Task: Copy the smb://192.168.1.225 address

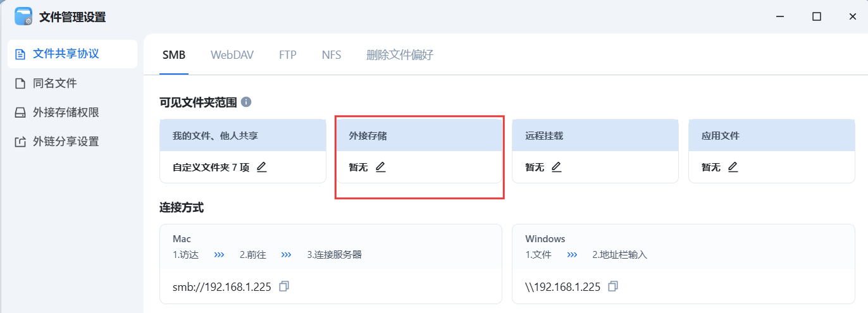Action: (284, 286)
